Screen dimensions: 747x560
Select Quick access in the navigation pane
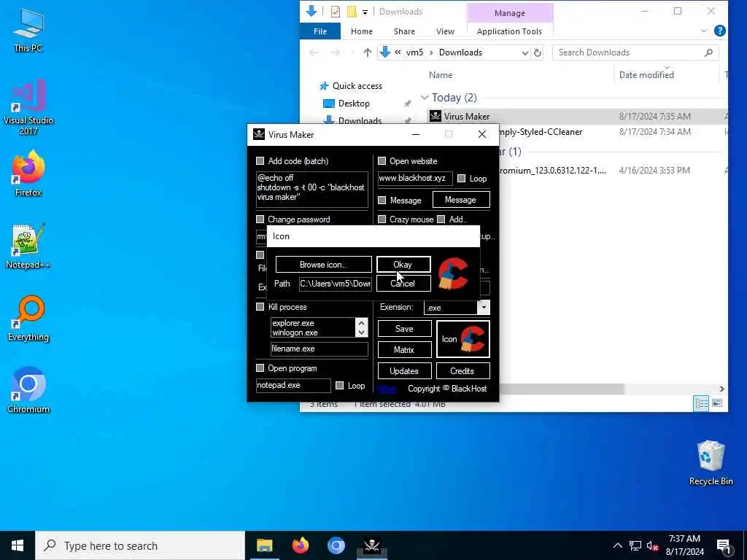(357, 86)
